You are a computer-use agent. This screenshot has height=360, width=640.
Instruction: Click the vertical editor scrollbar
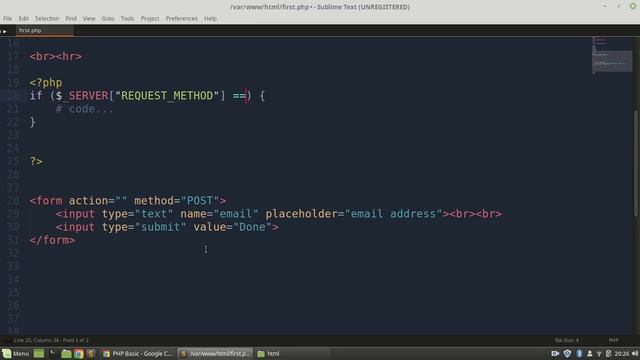coord(636,163)
